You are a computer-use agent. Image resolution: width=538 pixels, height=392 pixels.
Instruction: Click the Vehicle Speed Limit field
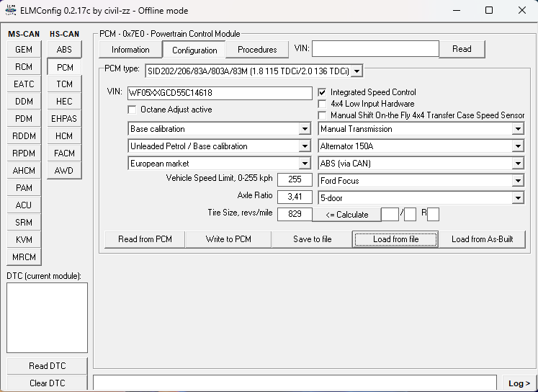295,179
